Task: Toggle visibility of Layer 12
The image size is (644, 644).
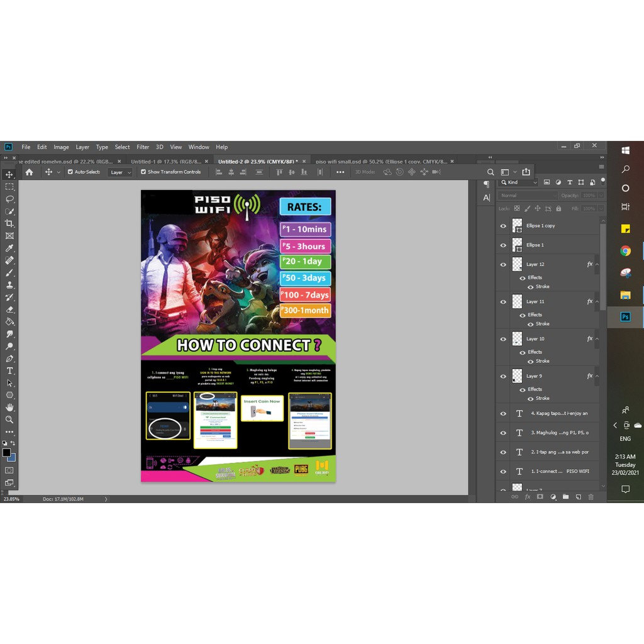Action: (502, 265)
